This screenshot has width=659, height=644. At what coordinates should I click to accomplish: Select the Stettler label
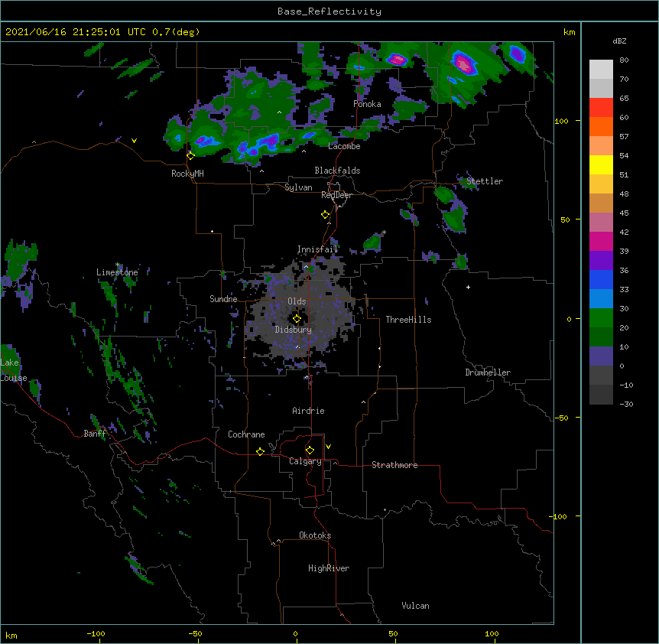485,181
